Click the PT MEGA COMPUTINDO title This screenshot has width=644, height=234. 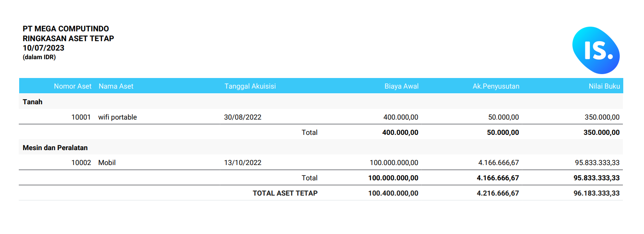click(x=66, y=29)
